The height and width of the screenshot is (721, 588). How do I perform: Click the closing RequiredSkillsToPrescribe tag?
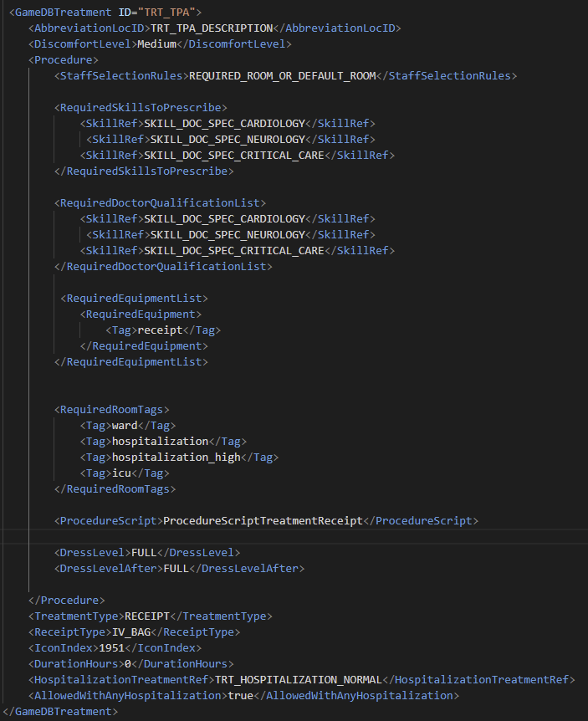144,171
